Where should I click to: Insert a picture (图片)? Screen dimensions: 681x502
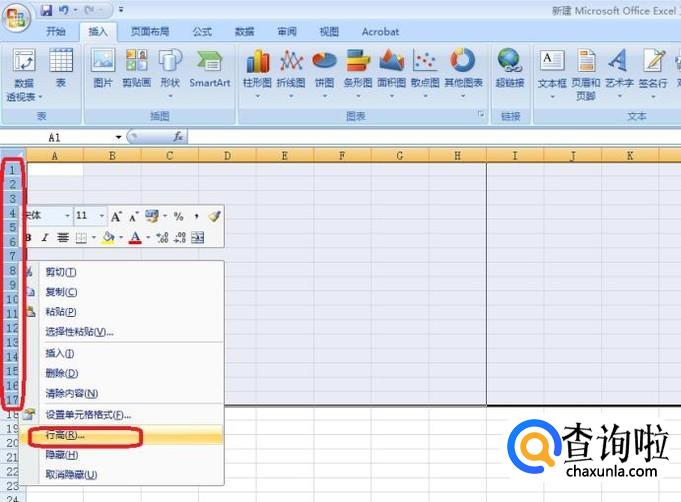103,69
